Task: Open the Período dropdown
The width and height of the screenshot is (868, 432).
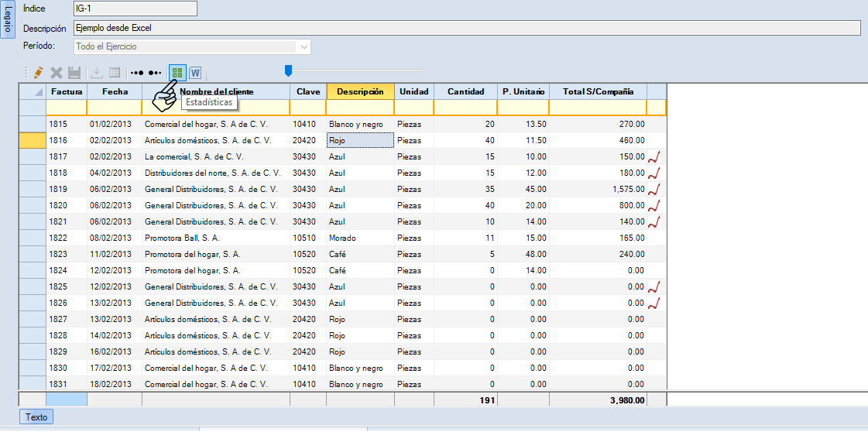Action: (304, 47)
